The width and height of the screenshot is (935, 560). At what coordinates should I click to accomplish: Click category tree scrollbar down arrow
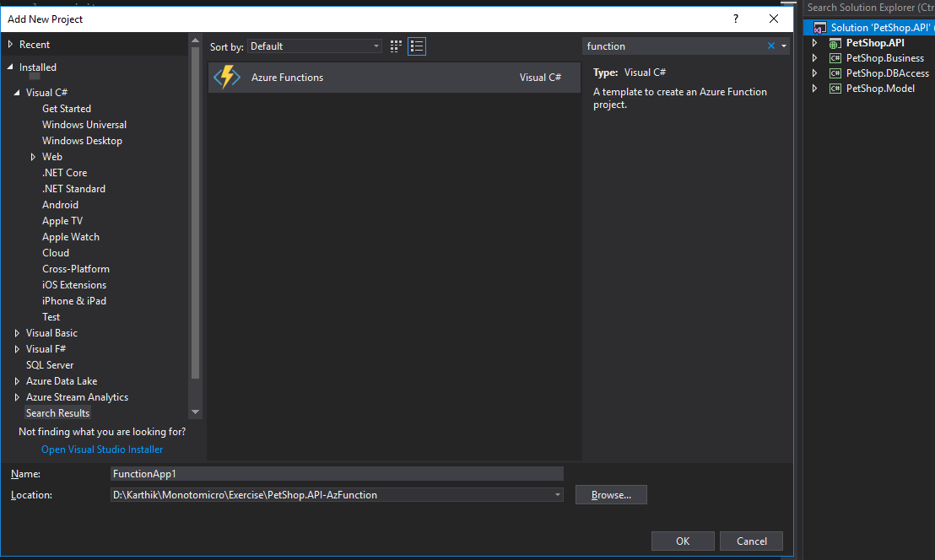(x=195, y=412)
